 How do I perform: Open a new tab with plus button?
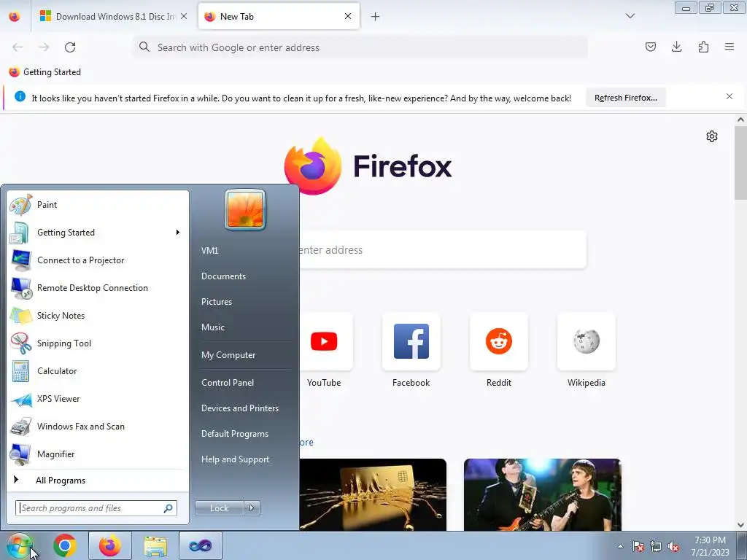(376, 17)
